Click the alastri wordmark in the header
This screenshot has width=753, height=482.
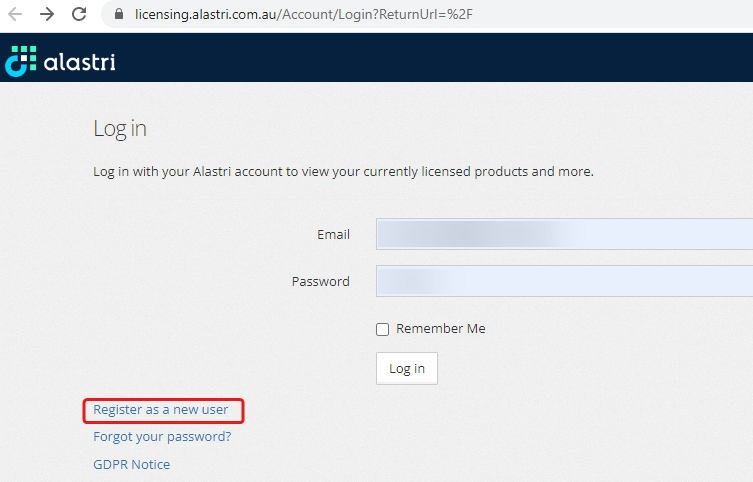[x=80, y=62]
